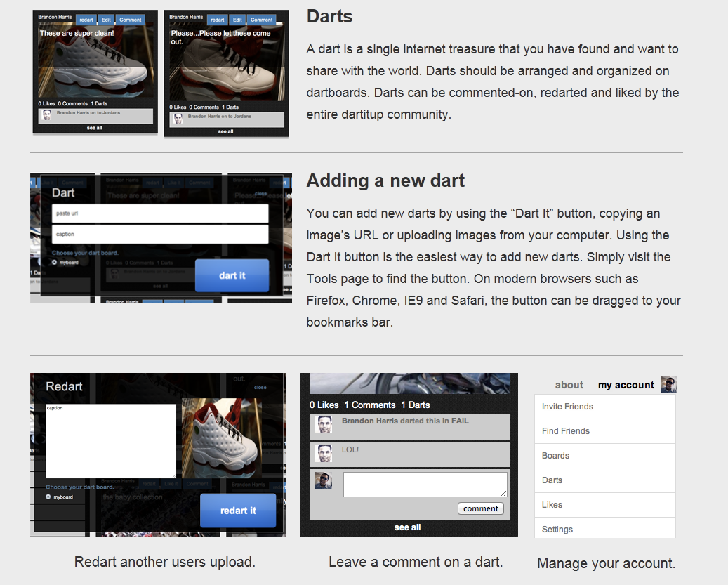Click the 'paste url' input field

(160, 213)
